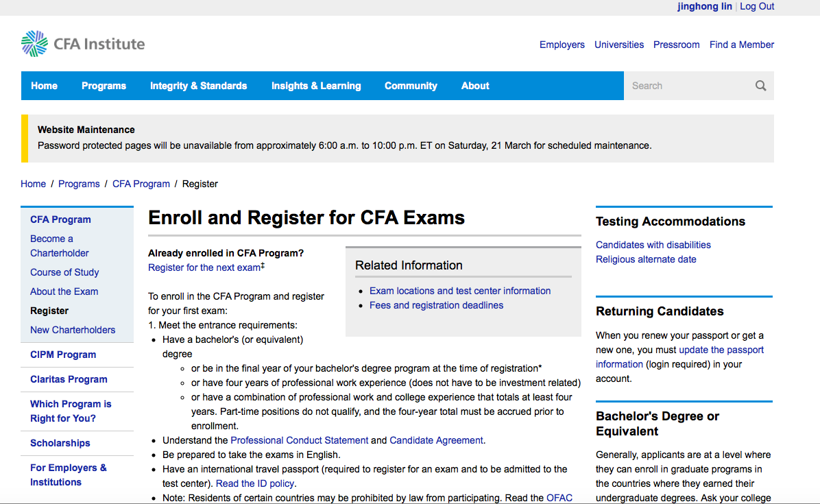
Task: Open Candidate Agreement link
Action: tap(436, 440)
